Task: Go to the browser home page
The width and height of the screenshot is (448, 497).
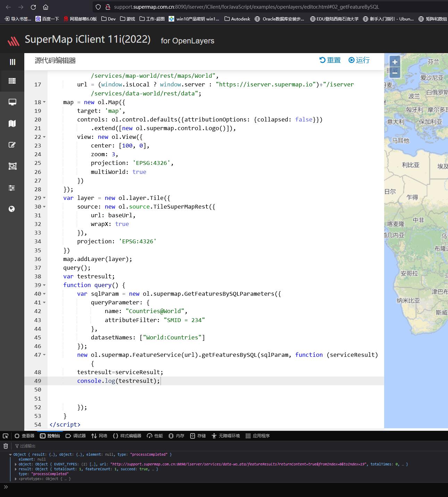Action: click(45, 7)
